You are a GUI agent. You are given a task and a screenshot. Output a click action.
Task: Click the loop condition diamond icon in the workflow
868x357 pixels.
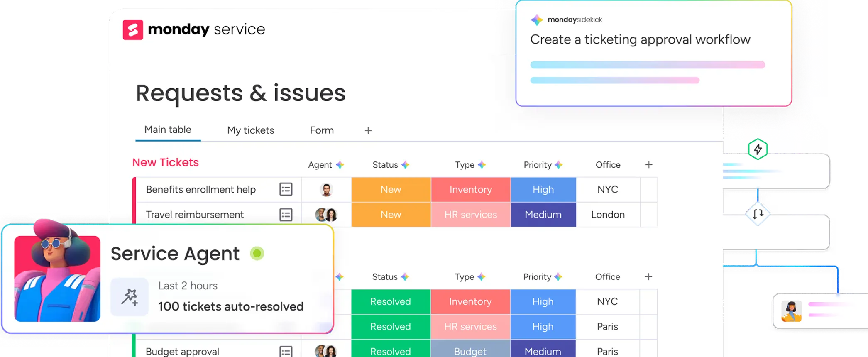click(x=758, y=214)
